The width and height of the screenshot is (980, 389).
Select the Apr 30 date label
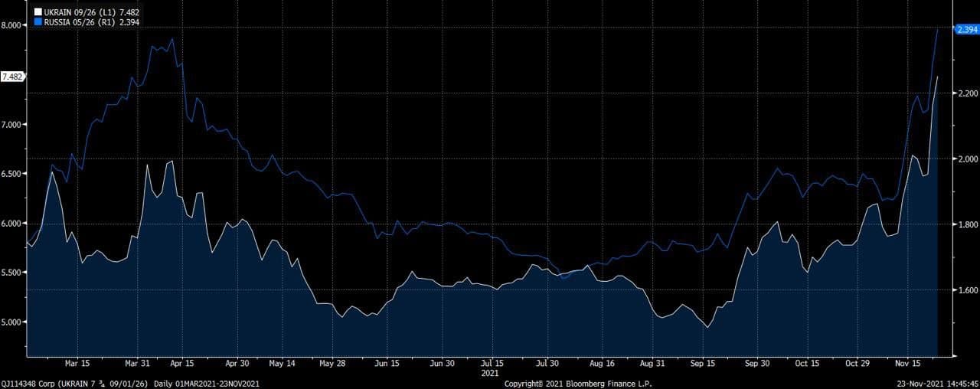[x=236, y=364]
